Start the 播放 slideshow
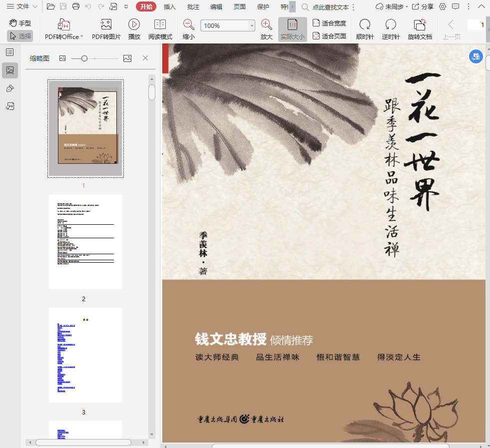Viewport: 490px width, 448px height. coord(134,29)
